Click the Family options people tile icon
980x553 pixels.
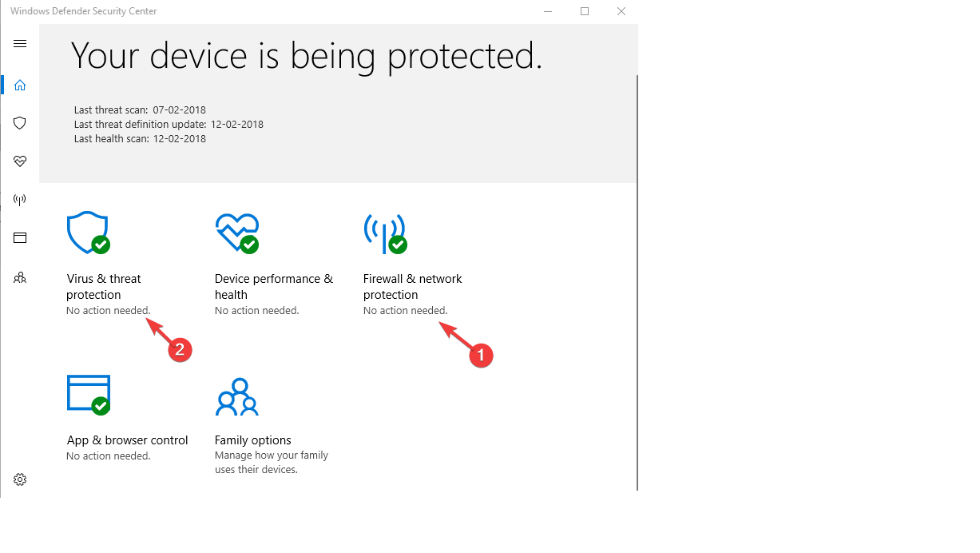(x=236, y=397)
